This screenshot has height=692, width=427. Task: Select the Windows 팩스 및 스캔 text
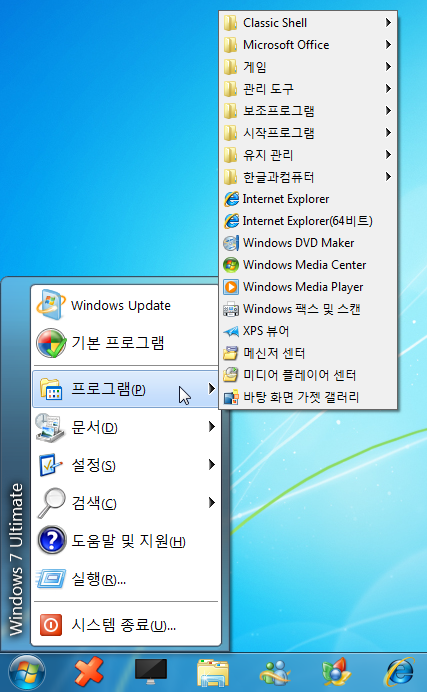coord(302,309)
